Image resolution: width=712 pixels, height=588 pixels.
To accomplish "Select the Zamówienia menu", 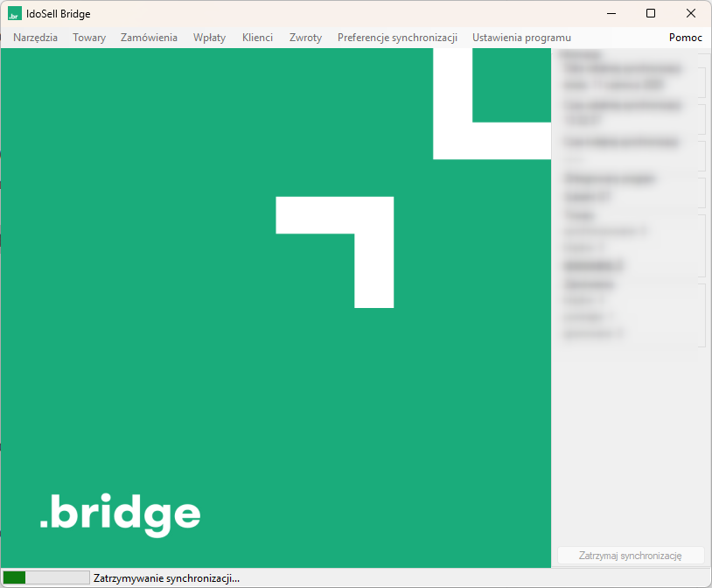I will point(149,38).
